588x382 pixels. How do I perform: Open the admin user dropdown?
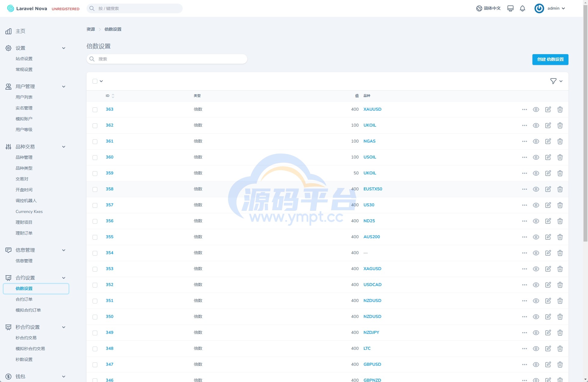pos(556,8)
